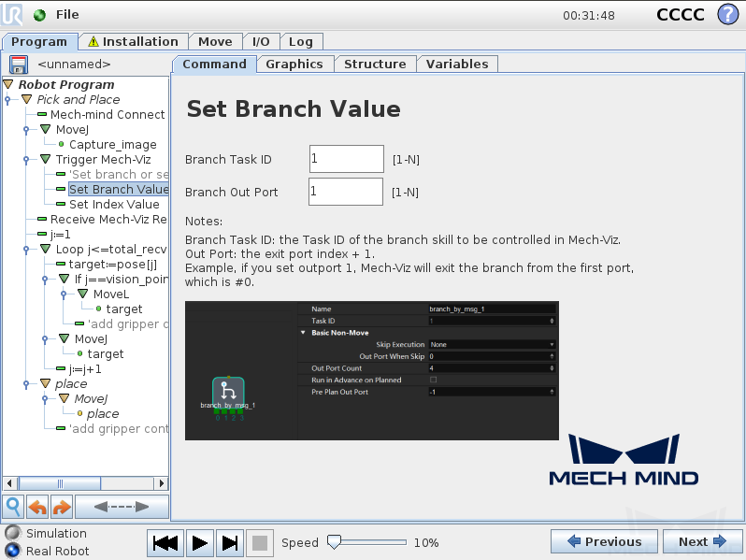The width and height of the screenshot is (746, 560).
Task: Click the tree scrollbar right arrow
Action: point(162,484)
